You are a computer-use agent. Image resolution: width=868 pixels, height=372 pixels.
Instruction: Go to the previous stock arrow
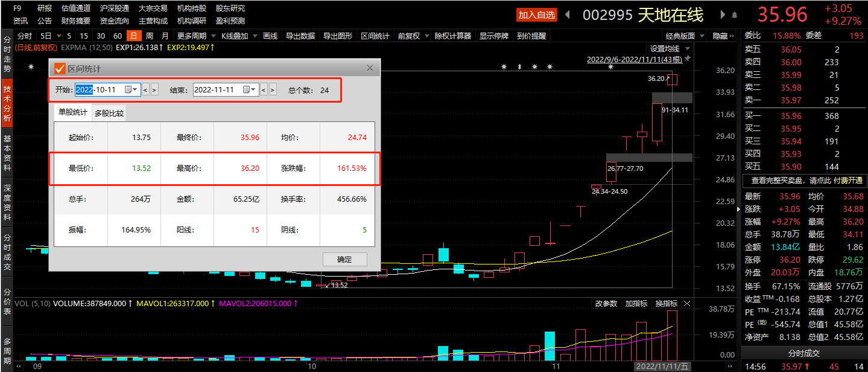(x=568, y=14)
